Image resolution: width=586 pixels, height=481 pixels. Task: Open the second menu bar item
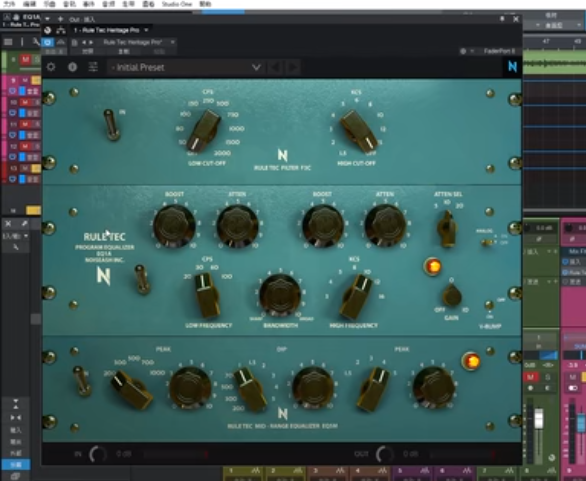(30, 4)
